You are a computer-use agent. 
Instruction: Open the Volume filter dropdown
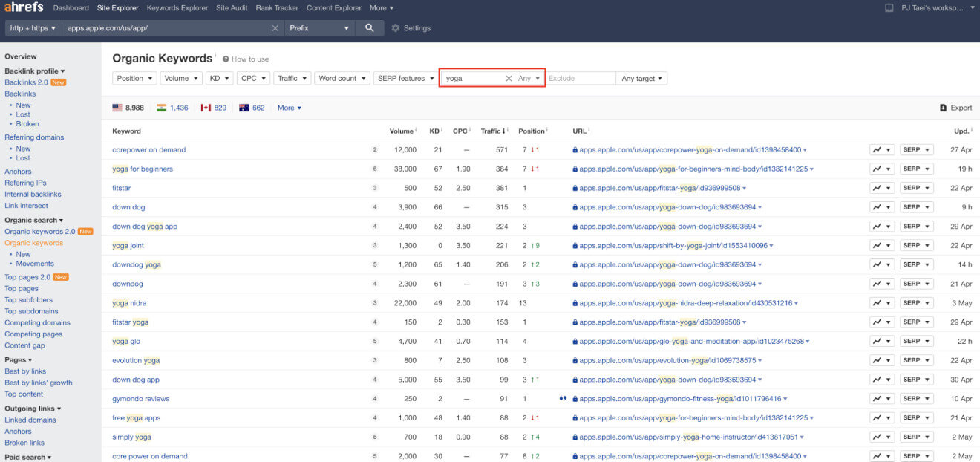pos(181,78)
